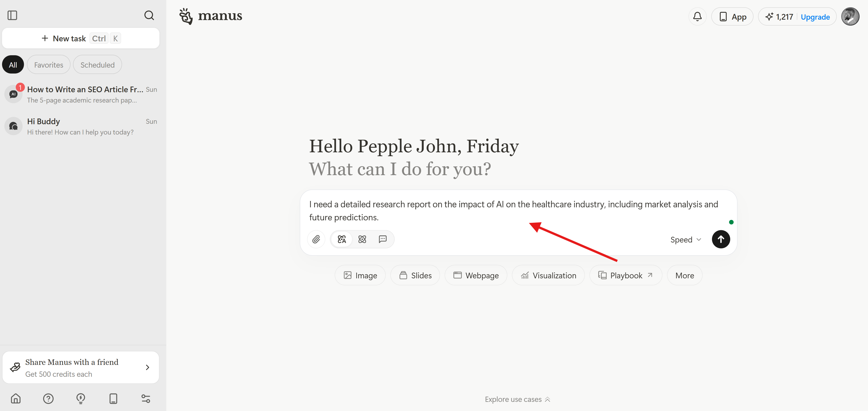Click the notifications bell icon
The width and height of the screenshot is (868, 411).
click(x=697, y=16)
